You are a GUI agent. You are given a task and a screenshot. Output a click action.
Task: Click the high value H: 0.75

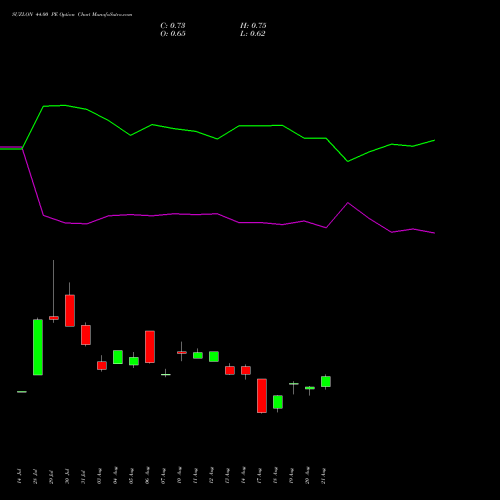(x=253, y=26)
